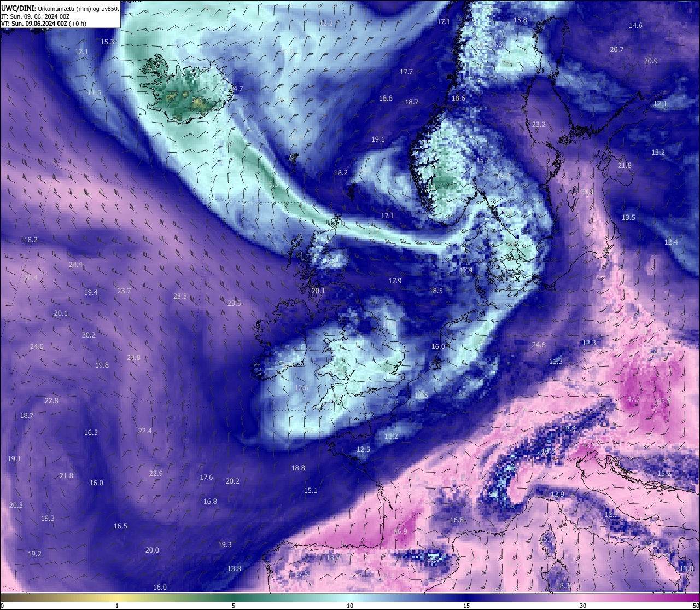This screenshot has height=610, width=700.
Task: Click the 18.6 value label
Action: [458, 98]
